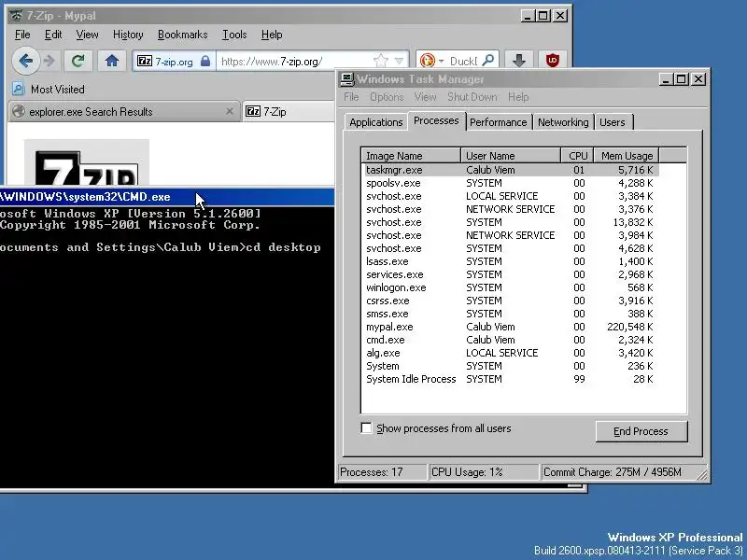Select svchost.exe using 13,832 K
This screenshot has width=747, height=560.
click(x=510, y=222)
